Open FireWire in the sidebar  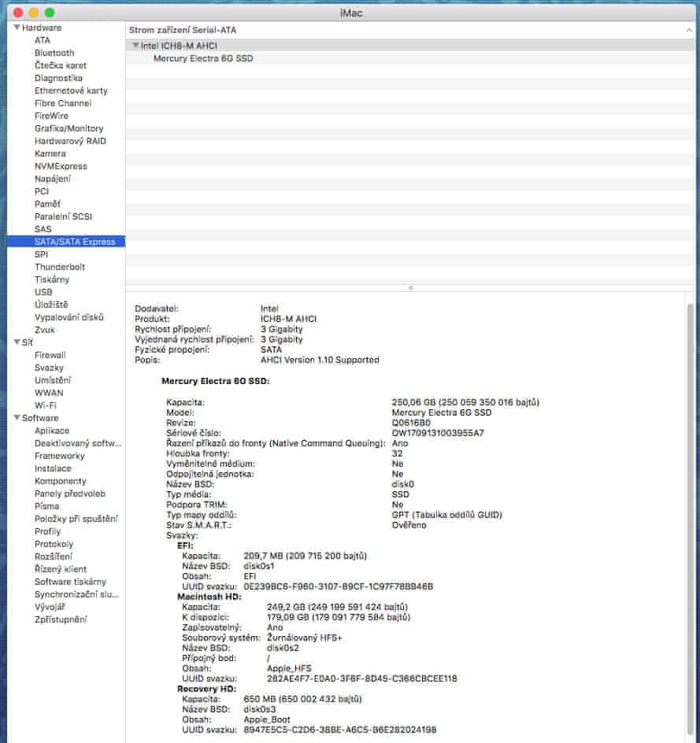[x=51, y=116]
